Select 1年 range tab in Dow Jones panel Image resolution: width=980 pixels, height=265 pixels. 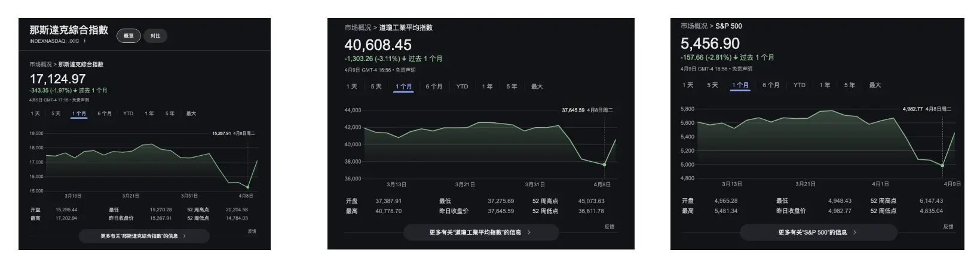click(488, 87)
